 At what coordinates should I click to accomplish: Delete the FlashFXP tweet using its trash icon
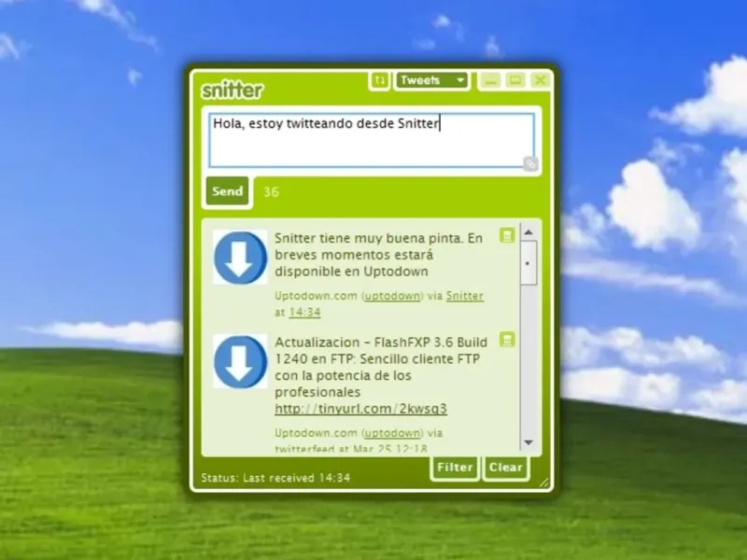507,340
